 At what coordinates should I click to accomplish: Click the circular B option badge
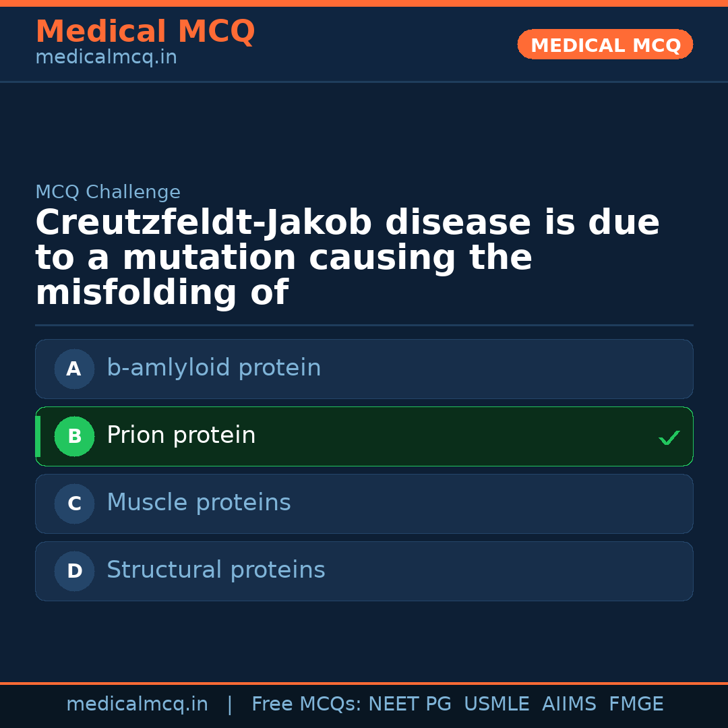[x=74, y=436]
